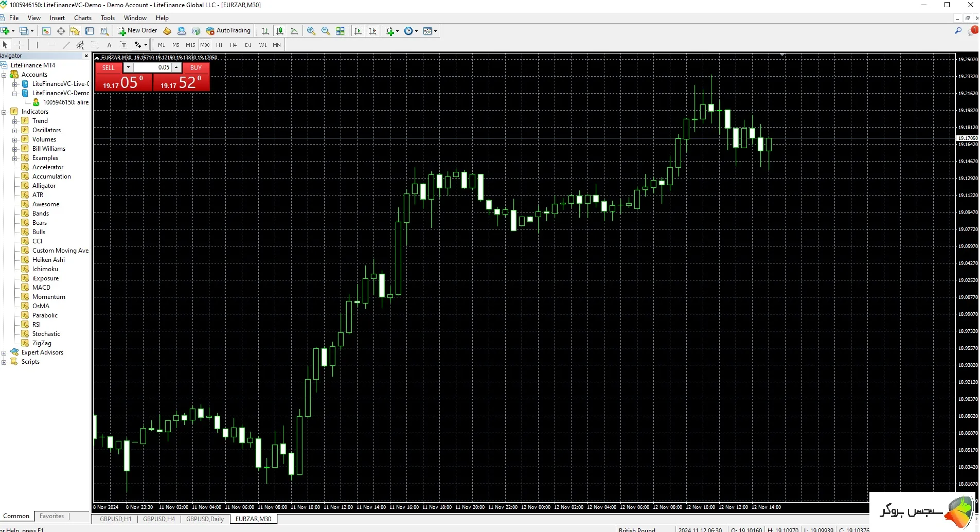
Task: Set timeframe to D1
Action: [x=248, y=45]
